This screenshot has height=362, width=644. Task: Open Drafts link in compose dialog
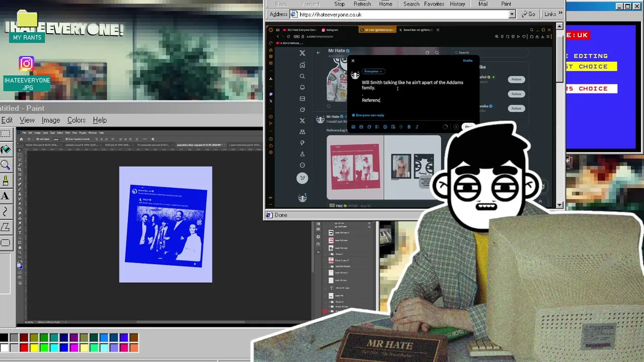(x=468, y=61)
